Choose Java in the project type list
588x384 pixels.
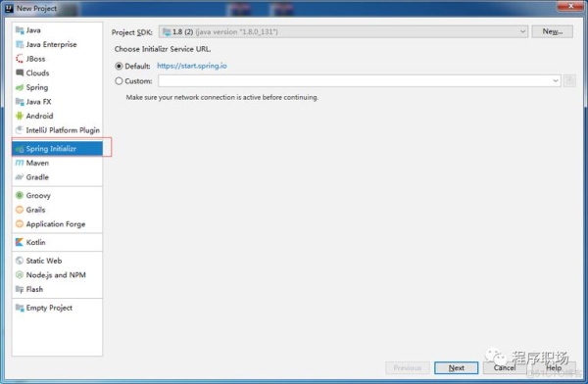pos(57,30)
